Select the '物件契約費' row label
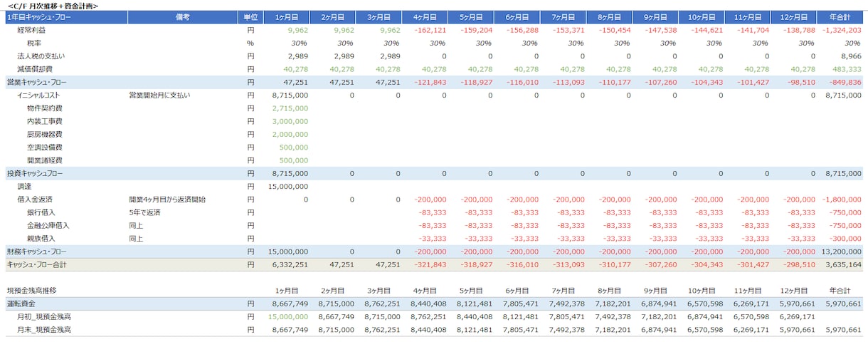The height and width of the screenshot is (342, 868). click(x=44, y=108)
